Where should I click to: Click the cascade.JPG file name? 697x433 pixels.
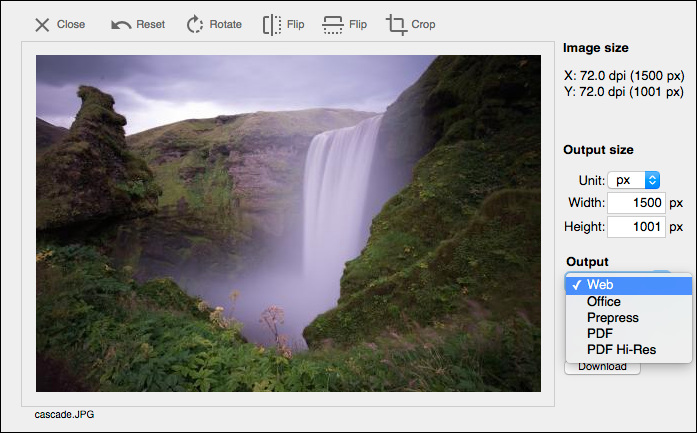[x=64, y=414]
